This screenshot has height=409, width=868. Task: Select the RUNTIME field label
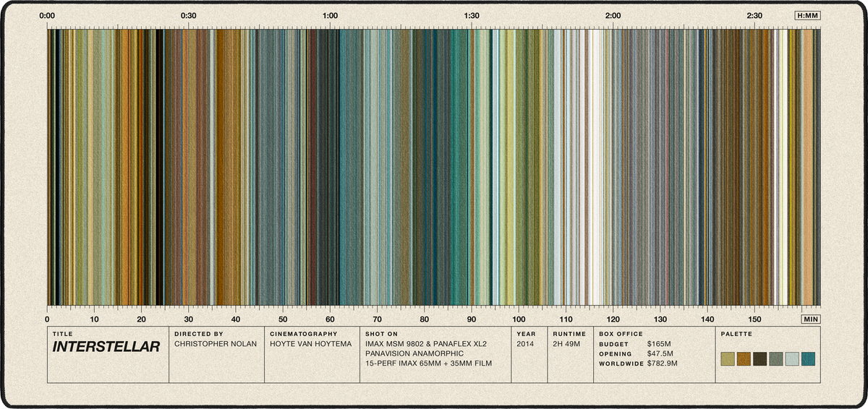pos(569,334)
